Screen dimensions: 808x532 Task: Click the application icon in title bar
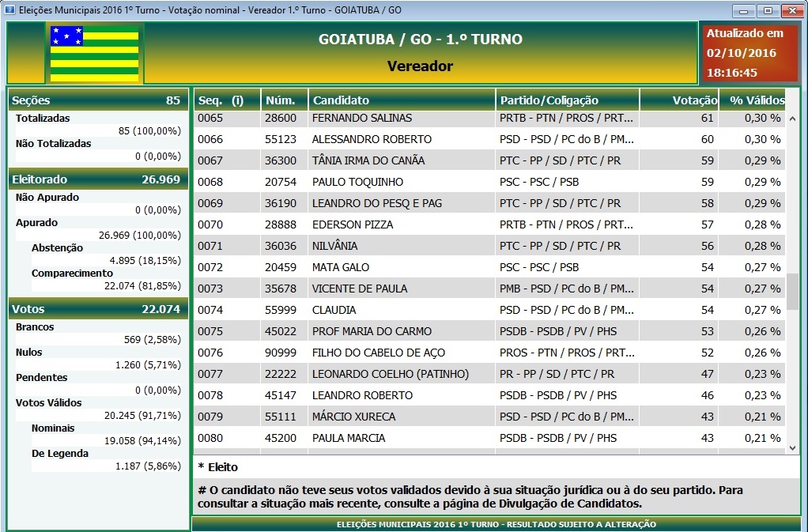pos(9,9)
